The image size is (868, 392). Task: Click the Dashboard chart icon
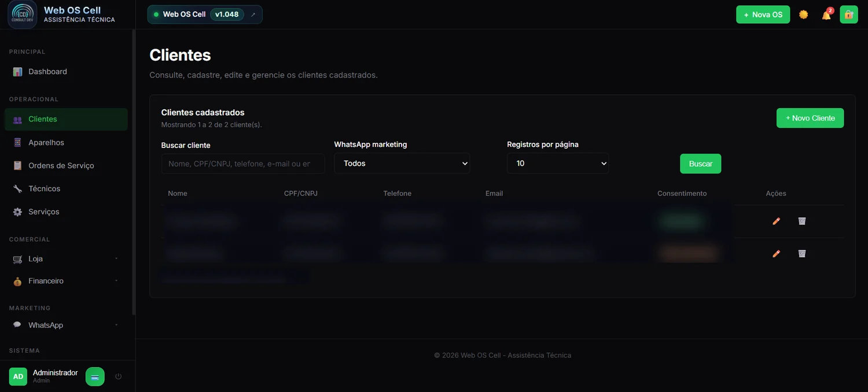[17, 72]
